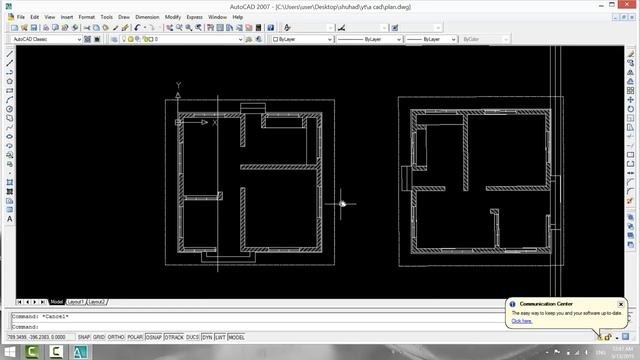Viewport: 640px width, 360px height.
Task: Click the 'Click here' link in Communication Center
Action: coord(522,321)
